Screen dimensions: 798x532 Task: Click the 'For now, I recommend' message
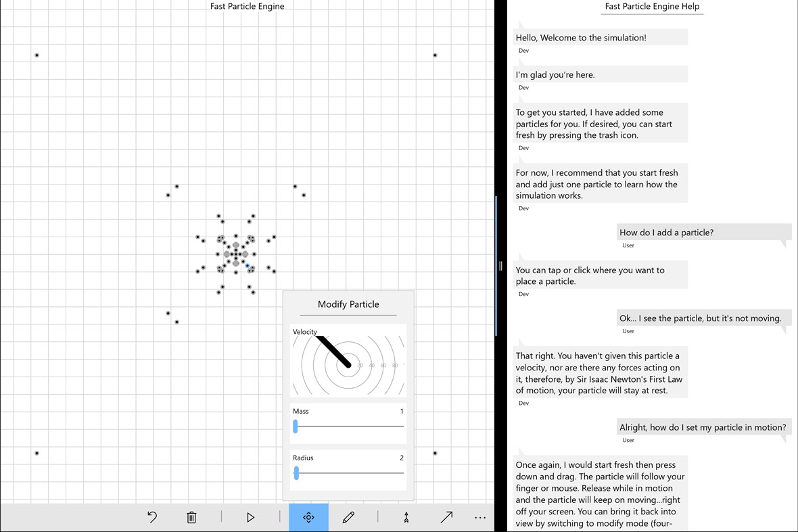(601, 184)
